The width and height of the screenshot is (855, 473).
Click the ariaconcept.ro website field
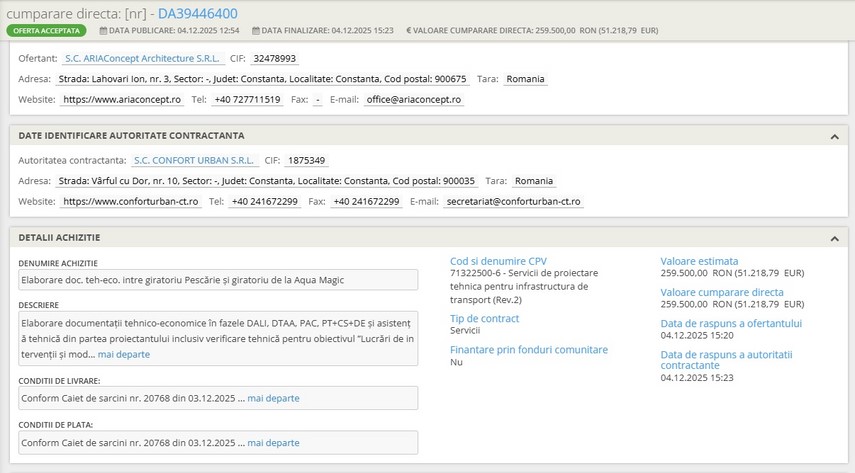(122, 100)
